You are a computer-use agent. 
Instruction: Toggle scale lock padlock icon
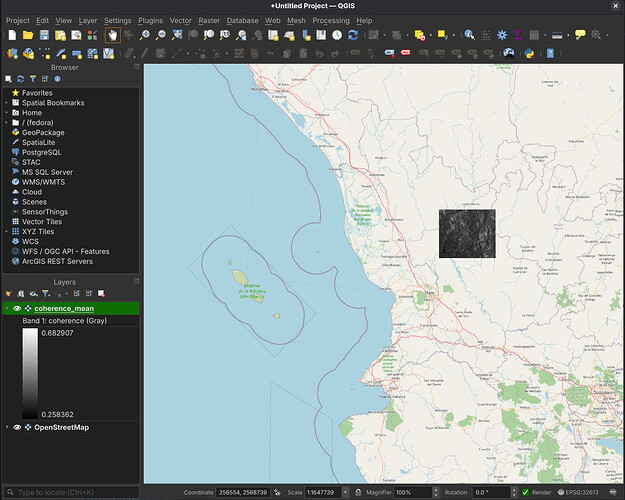pyautogui.click(x=358, y=492)
